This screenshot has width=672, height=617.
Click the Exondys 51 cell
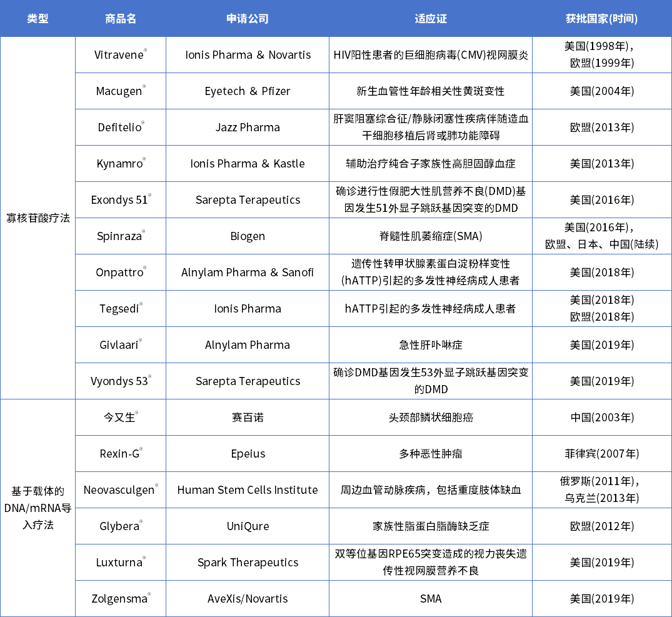click(120, 200)
